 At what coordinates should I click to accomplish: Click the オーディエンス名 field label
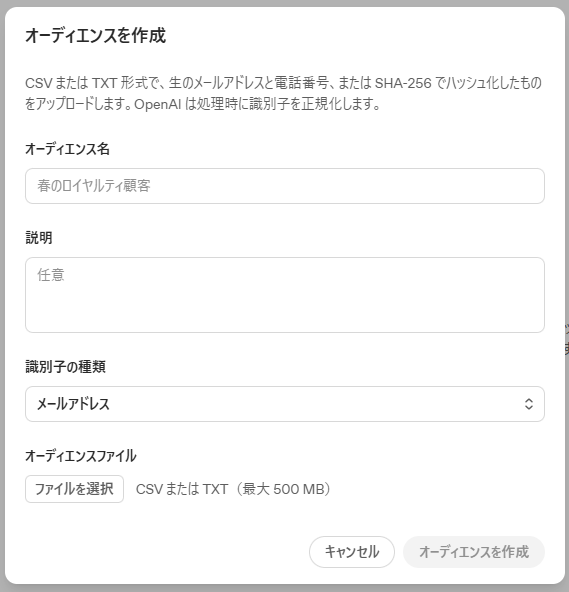coord(68,149)
